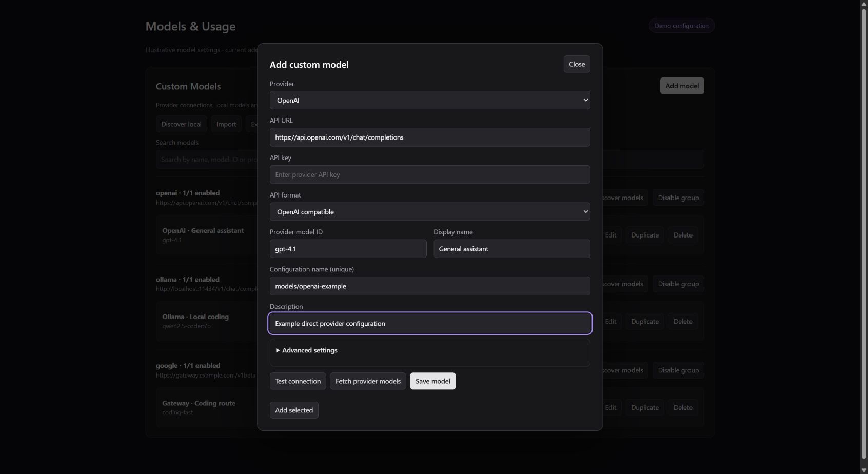Edit the Gateway Coding route model
The image size is (868, 474).
point(611,407)
